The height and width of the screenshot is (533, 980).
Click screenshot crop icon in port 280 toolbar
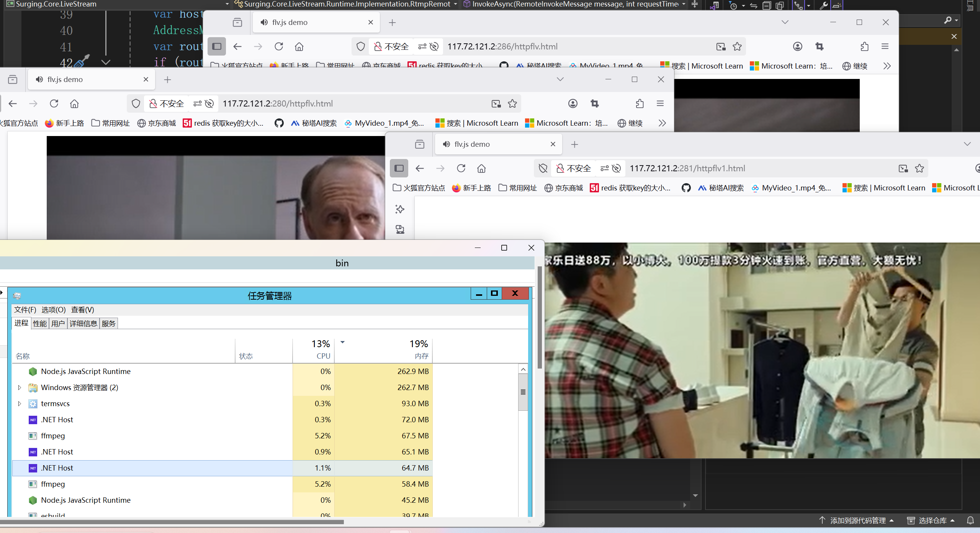point(594,103)
